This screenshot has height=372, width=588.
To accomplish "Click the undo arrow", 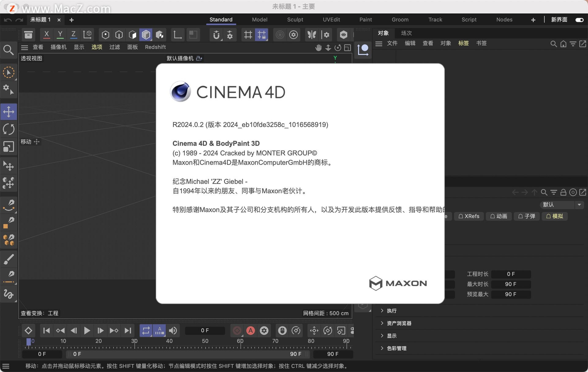I will 8,20.
